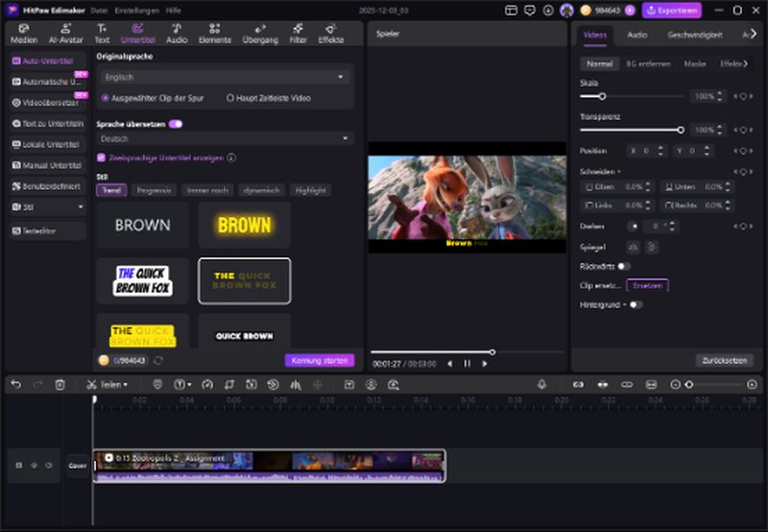768x532 pixels.
Task: Click the Transparenz slider handle
Action: (681, 130)
